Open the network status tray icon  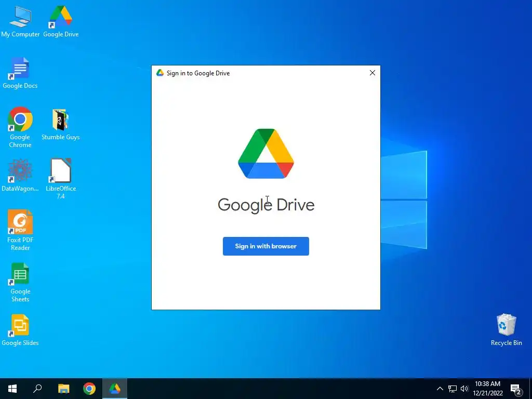453,389
